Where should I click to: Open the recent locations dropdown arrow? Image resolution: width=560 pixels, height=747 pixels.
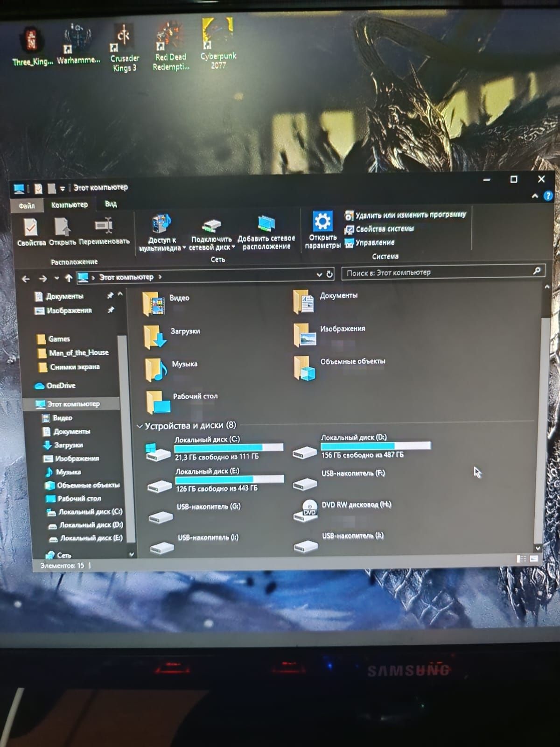[56, 278]
